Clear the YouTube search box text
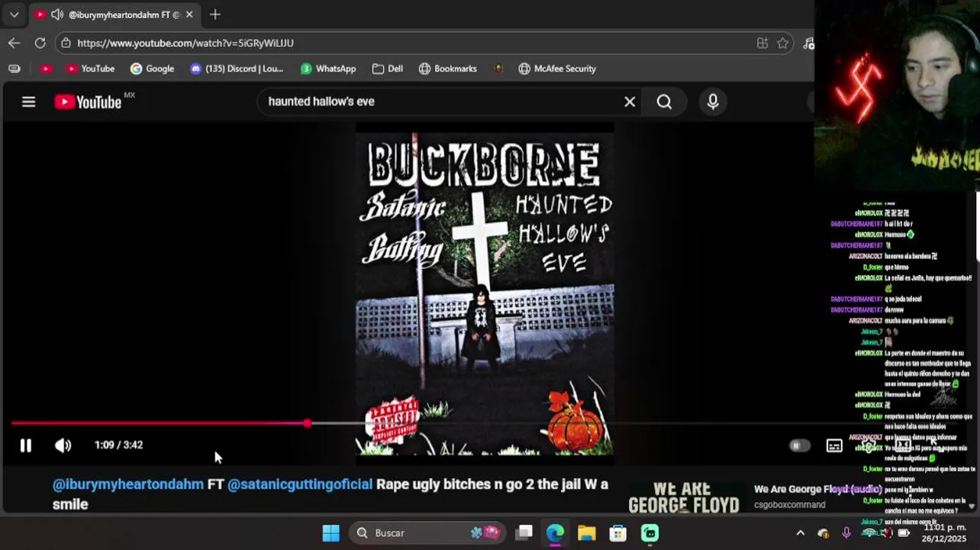The image size is (980, 550). click(630, 102)
